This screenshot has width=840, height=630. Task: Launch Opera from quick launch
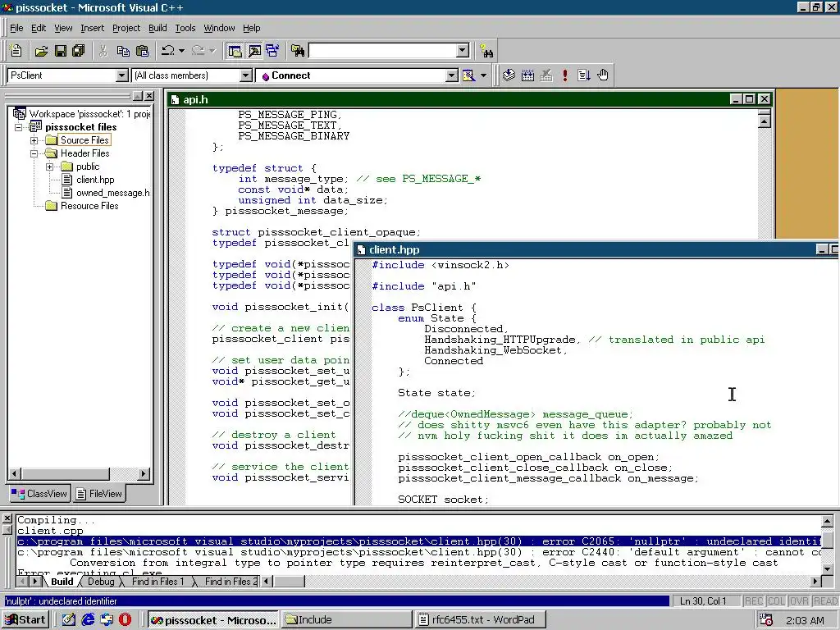coord(125,620)
